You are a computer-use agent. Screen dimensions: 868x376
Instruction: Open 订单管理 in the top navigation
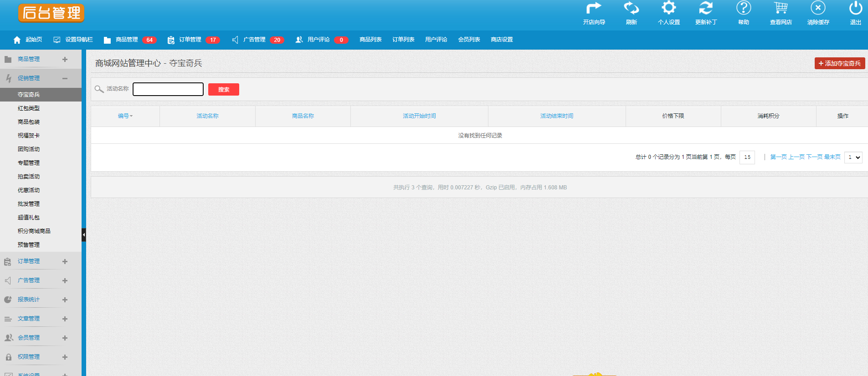pyautogui.click(x=190, y=40)
